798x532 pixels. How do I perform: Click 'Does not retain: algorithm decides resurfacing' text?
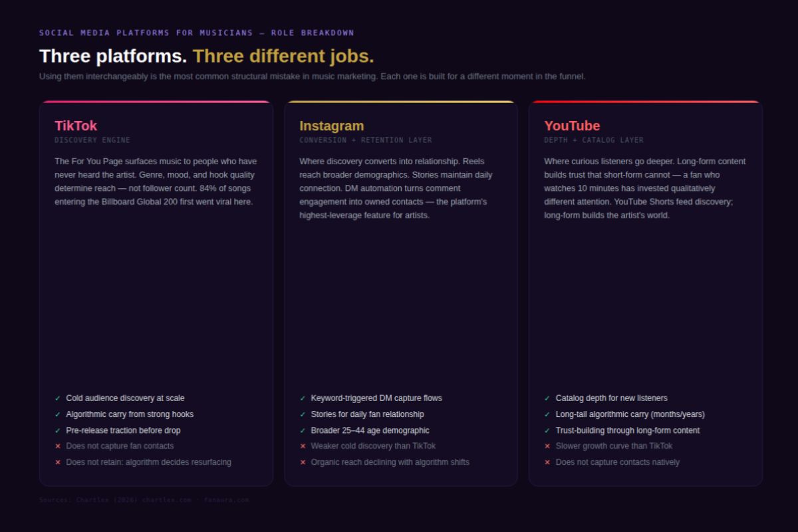pyautogui.click(x=148, y=462)
